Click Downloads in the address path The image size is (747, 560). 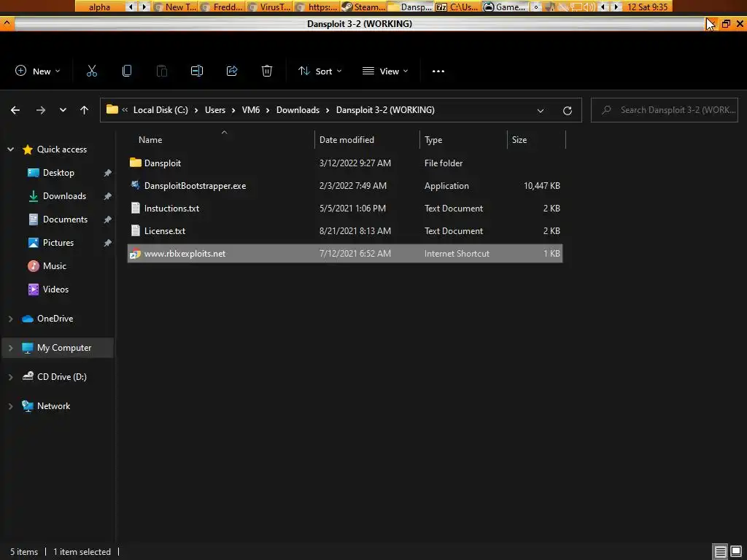[x=298, y=110]
